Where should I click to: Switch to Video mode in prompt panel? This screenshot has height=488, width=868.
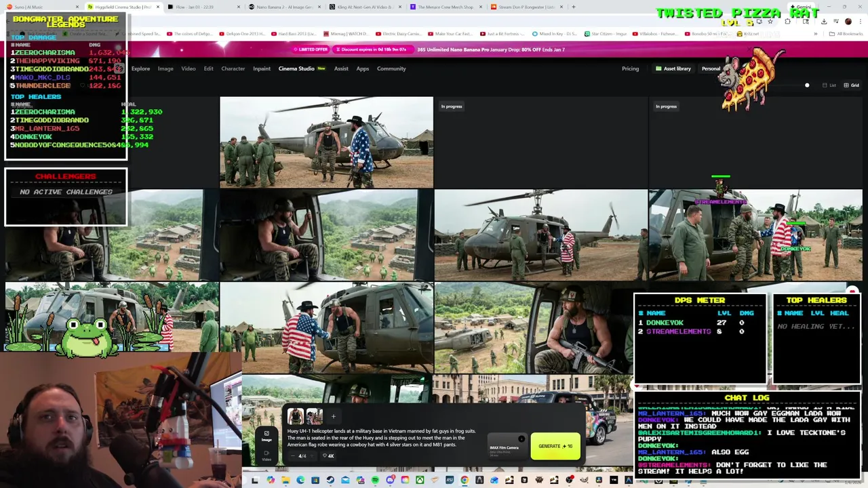point(267,455)
